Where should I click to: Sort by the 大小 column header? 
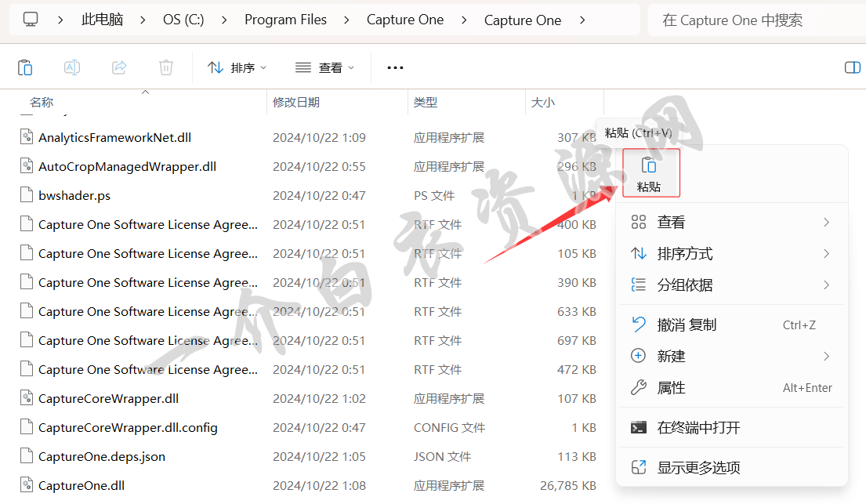[x=542, y=102]
